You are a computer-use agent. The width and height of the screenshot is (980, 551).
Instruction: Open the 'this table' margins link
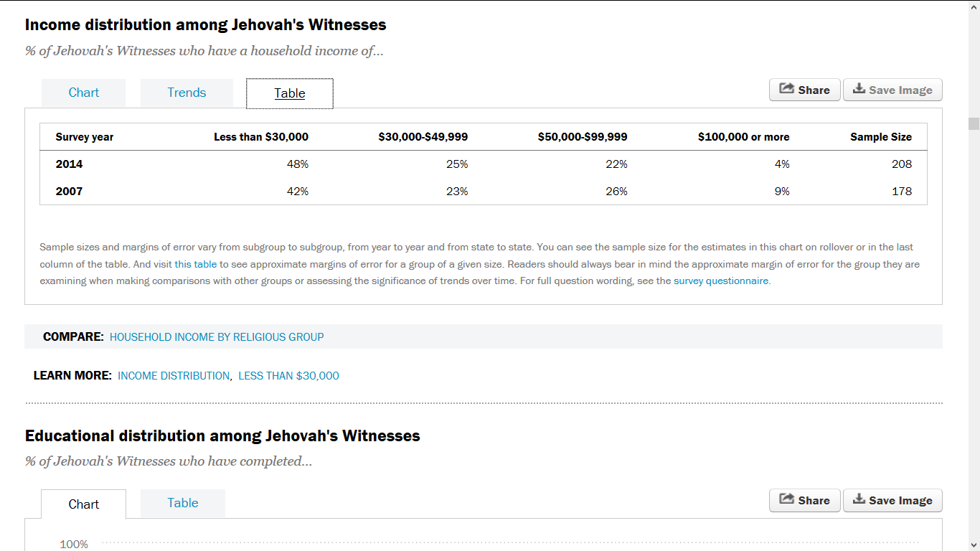(195, 264)
